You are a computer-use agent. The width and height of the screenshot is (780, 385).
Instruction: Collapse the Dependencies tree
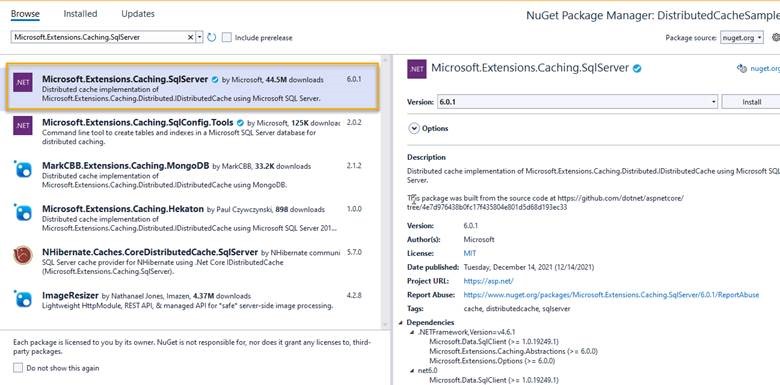click(401, 323)
